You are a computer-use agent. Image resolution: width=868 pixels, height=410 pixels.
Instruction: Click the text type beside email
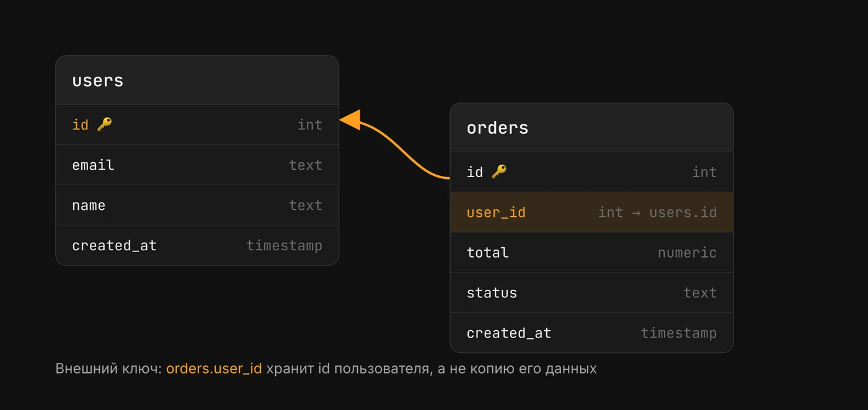(x=306, y=165)
